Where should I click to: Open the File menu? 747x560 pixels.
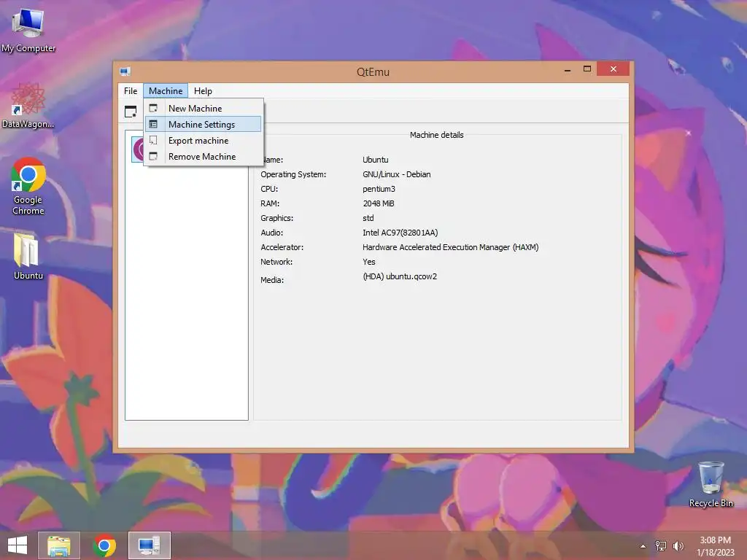(x=130, y=91)
